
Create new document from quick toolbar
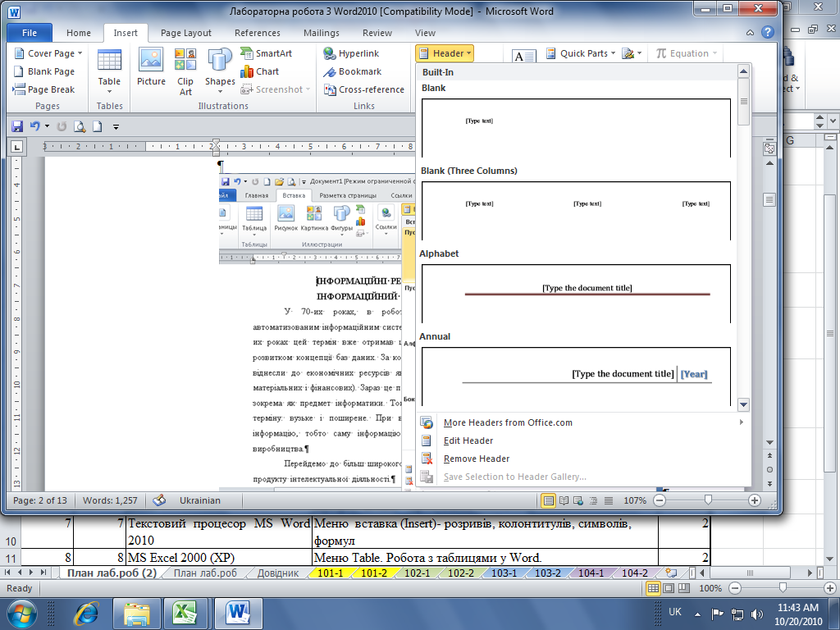coord(98,126)
